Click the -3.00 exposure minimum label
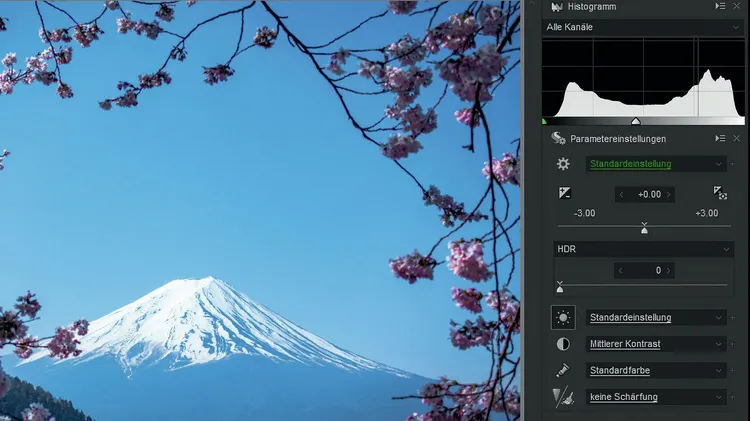 click(x=585, y=213)
